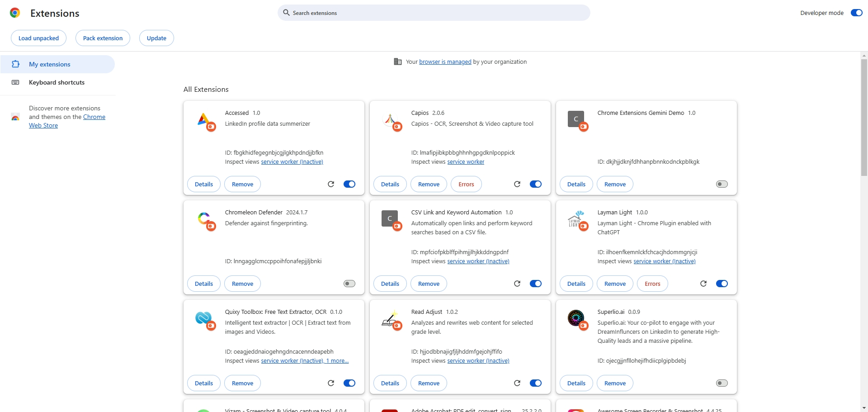Enable Chrome Extensions Gemini Demo toggle
Image resolution: width=868 pixels, height=412 pixels.
point(722,184)
